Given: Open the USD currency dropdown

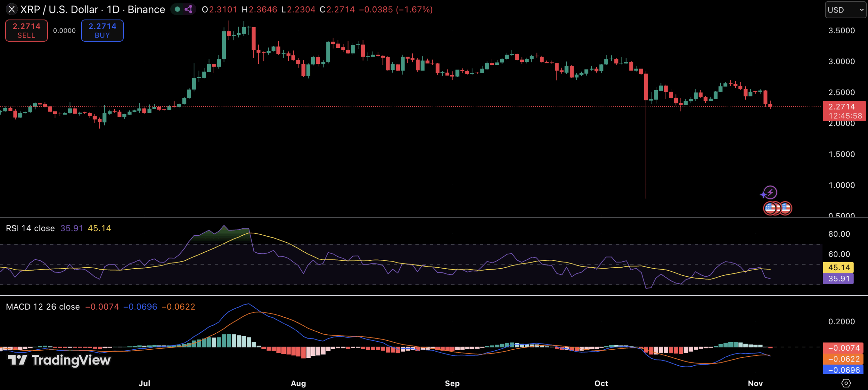Looking at the screenshot, I should 845,10.
